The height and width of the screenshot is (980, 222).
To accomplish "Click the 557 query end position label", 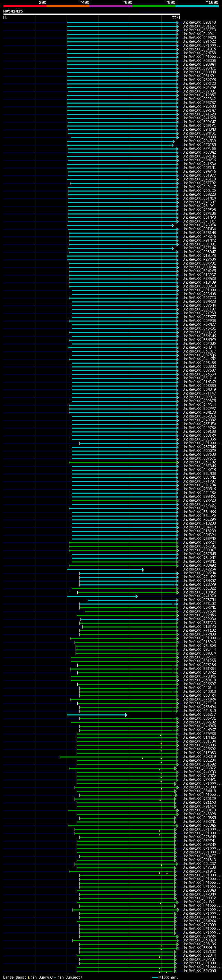I will tap(175, 17).
